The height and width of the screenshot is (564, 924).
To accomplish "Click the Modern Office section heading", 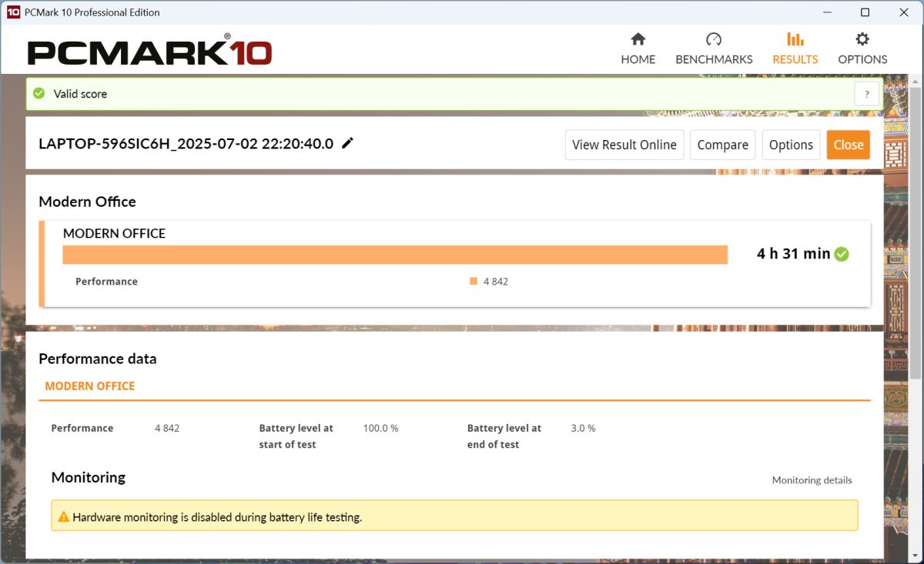I will [x=87, y=202].
